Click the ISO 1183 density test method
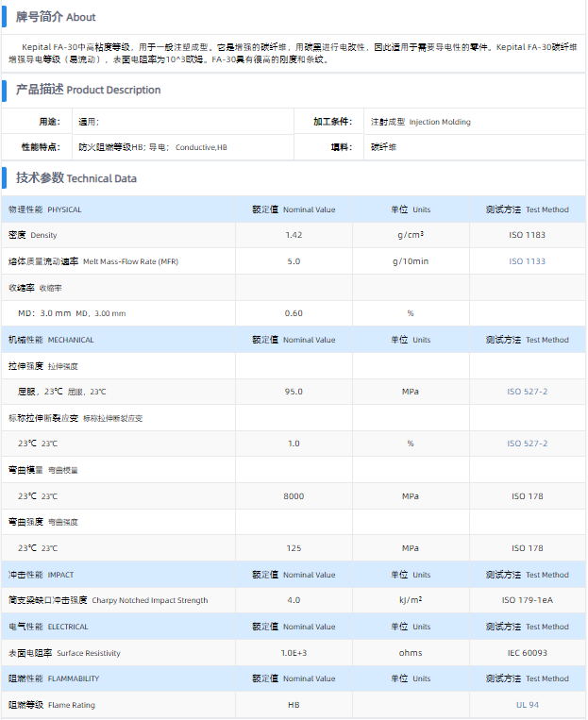 [x=528, y=235]
